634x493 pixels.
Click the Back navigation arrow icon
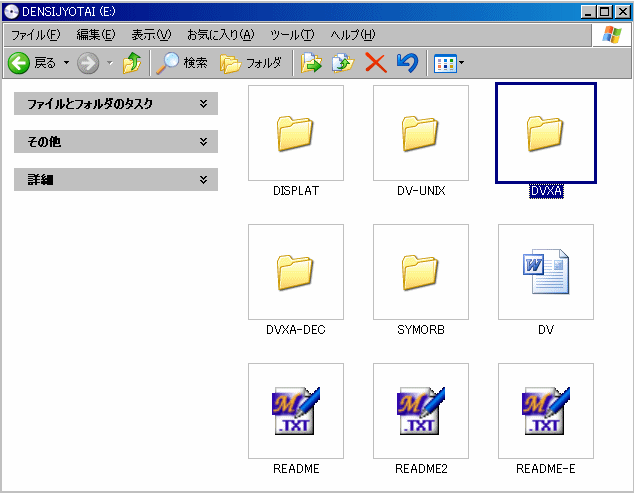pos(19,63)
